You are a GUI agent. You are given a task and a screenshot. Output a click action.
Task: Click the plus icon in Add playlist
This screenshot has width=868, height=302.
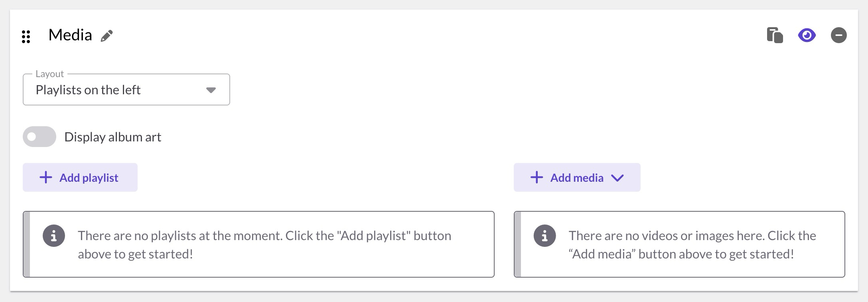pyautogui.click(x=46, y=177)
